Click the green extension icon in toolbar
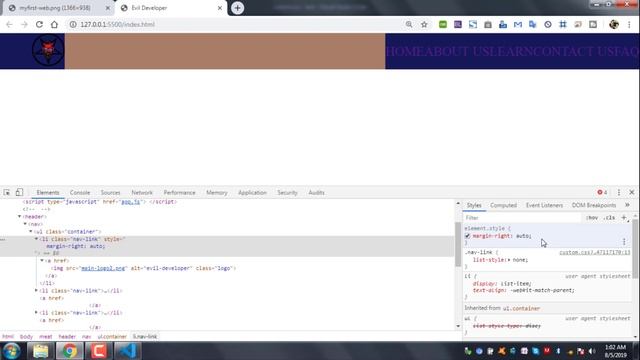Viewport: 640px width, 360px height. [x=443, y=24]
